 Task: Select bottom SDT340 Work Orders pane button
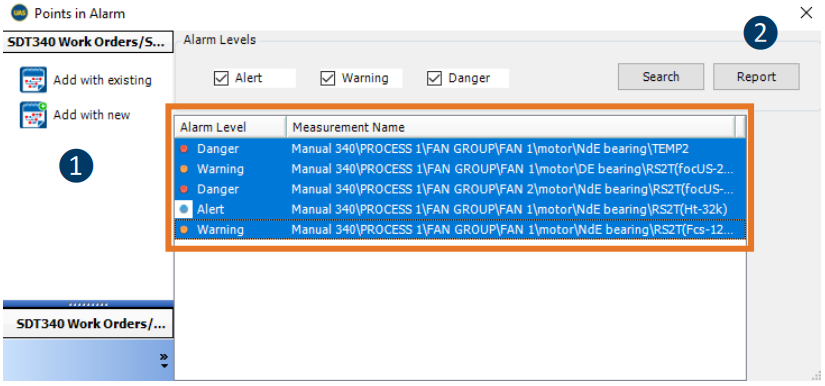[88, 323]
